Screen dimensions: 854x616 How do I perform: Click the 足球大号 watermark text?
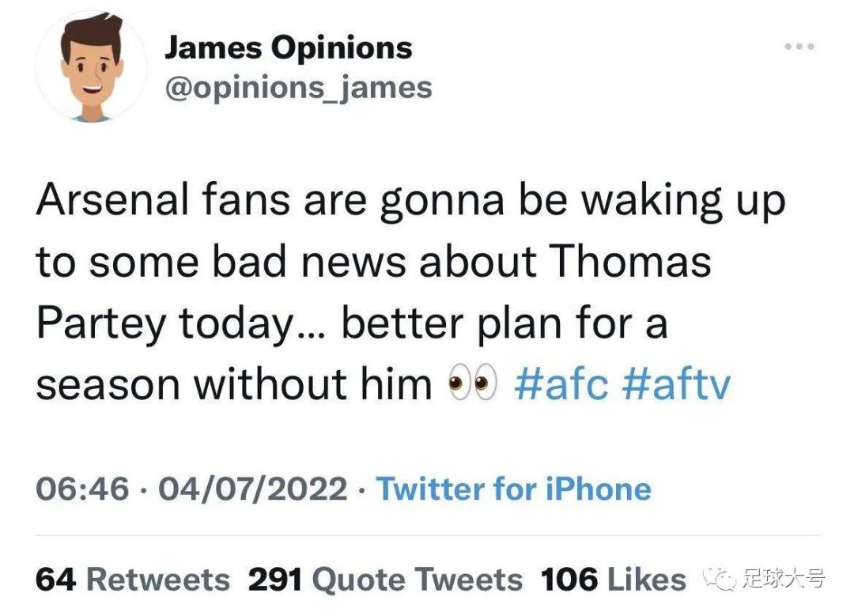(x=783, y=579)
